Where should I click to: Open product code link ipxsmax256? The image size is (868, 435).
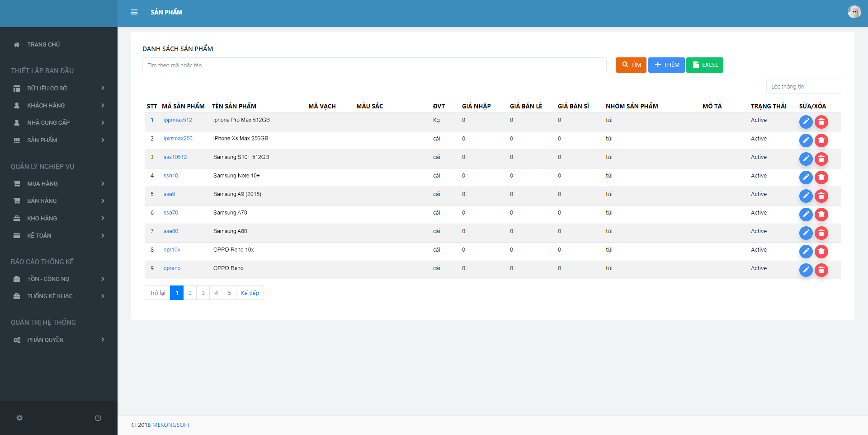point(178,139)
